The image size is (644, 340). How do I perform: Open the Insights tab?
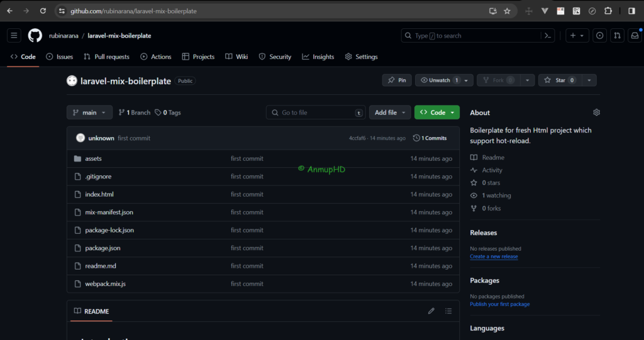[318, 57]
